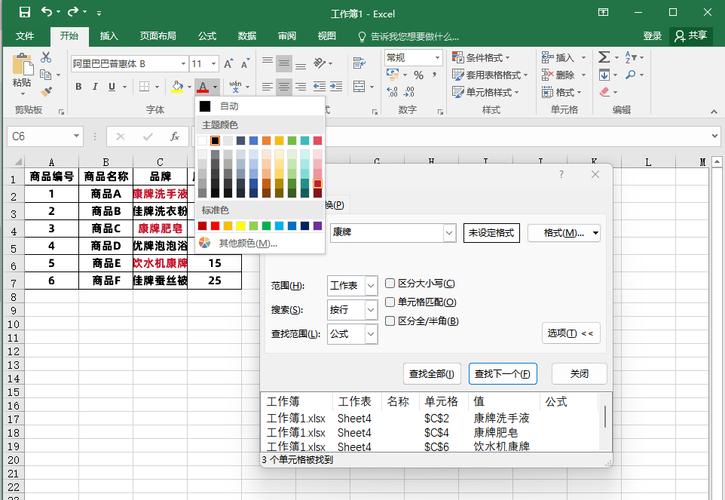Viewport: 725px width, 500px height.
Task: Open the 查找范围 公式 dropdown
Action: tap(371, 334)
